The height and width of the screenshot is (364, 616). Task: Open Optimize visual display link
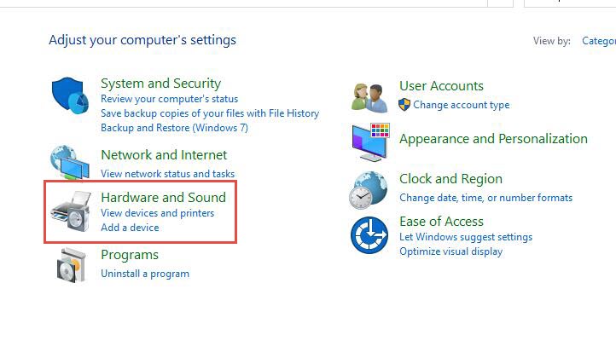click(450, 251)
